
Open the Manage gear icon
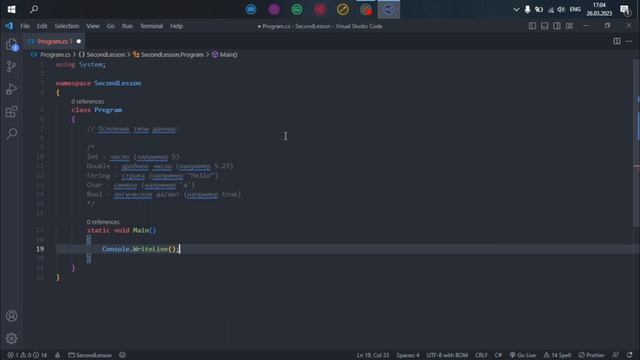click(x=11, y=338)
